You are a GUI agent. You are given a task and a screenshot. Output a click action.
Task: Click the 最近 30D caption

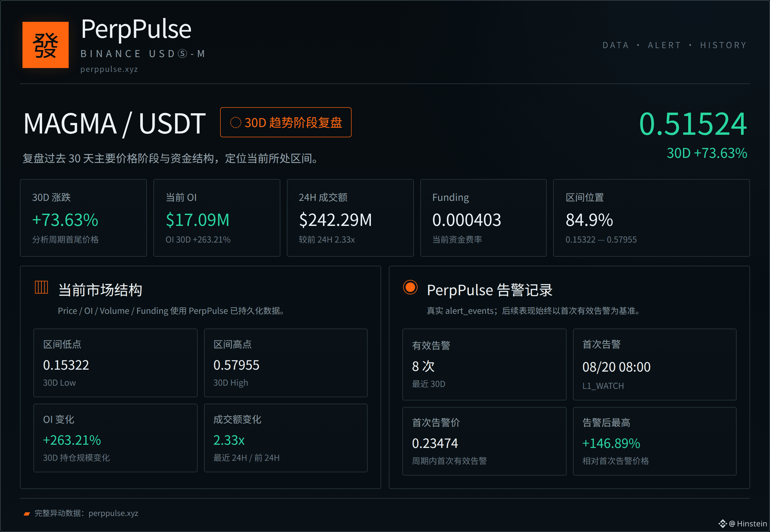pos(429,384)
